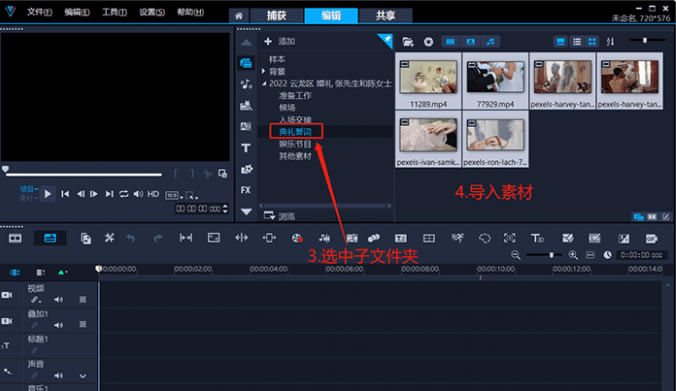
Task: Play the project in the preview
Action: click(48, 194)
